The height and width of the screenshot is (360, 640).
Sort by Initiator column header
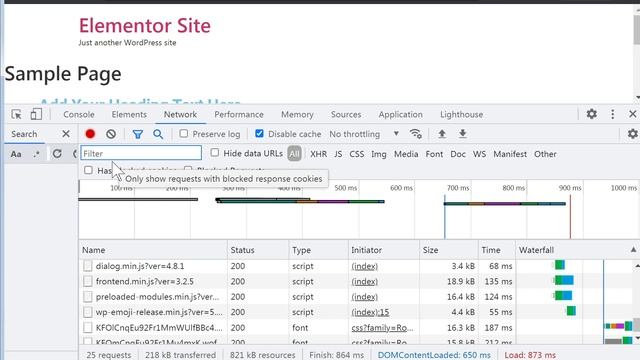pos(384,250)
